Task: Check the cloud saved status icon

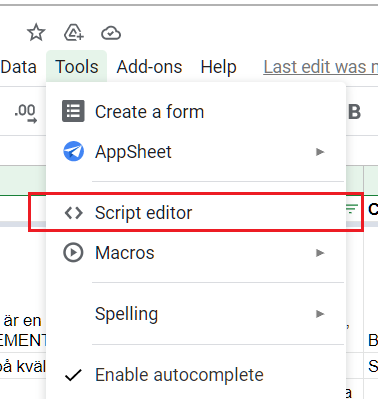Action: (111, 33)
